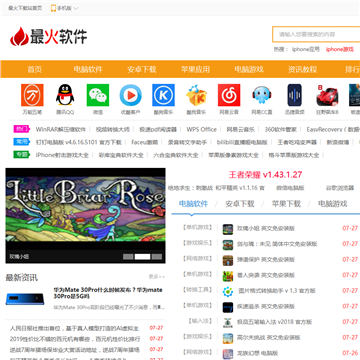The width and height of the screenshot is (360, 360).
Task: Switch to the 苹果下载 list tab
Action: coord(286,204)
